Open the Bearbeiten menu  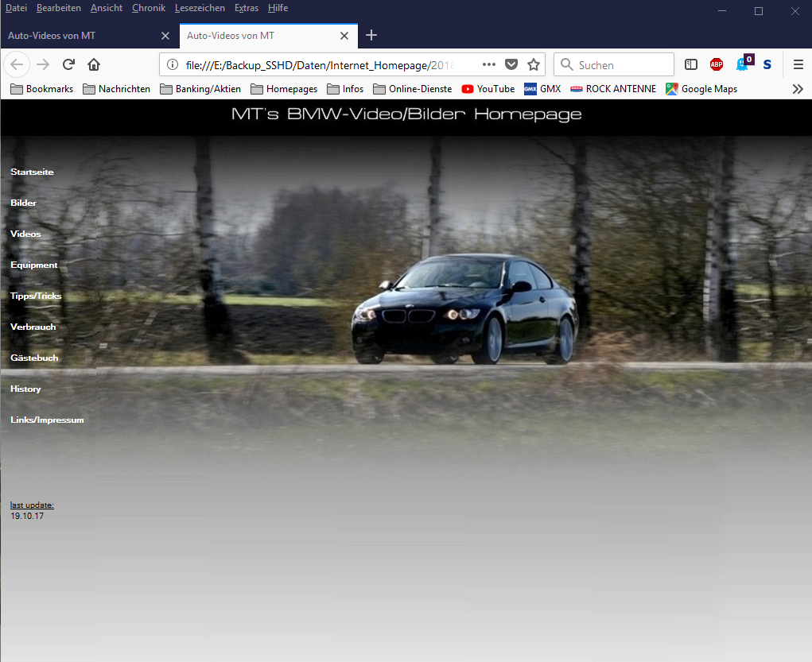point(59,8)
